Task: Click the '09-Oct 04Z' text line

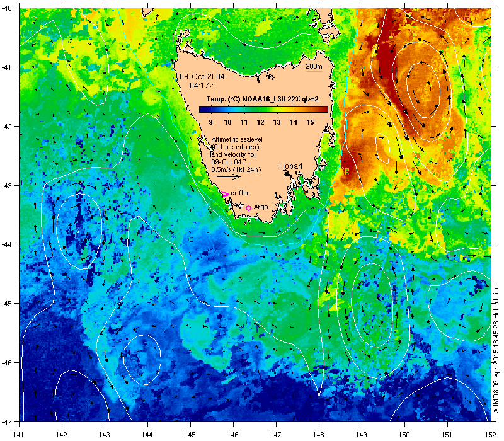Action: [x=229, y=162]
